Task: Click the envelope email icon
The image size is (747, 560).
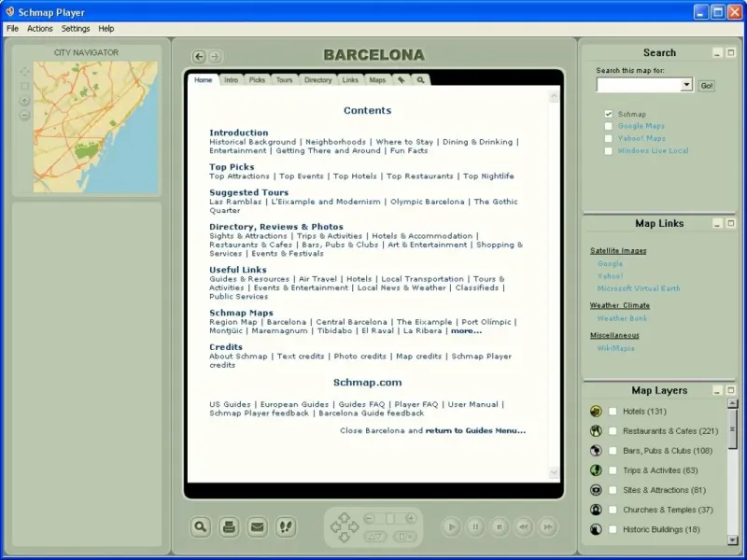Action: coord(258,527)
